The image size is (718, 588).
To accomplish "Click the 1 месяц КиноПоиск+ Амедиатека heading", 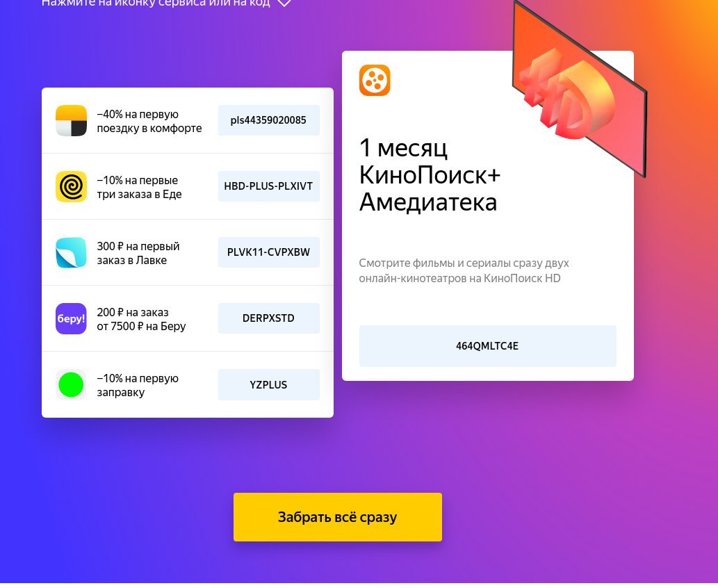I will pos(430,175).
